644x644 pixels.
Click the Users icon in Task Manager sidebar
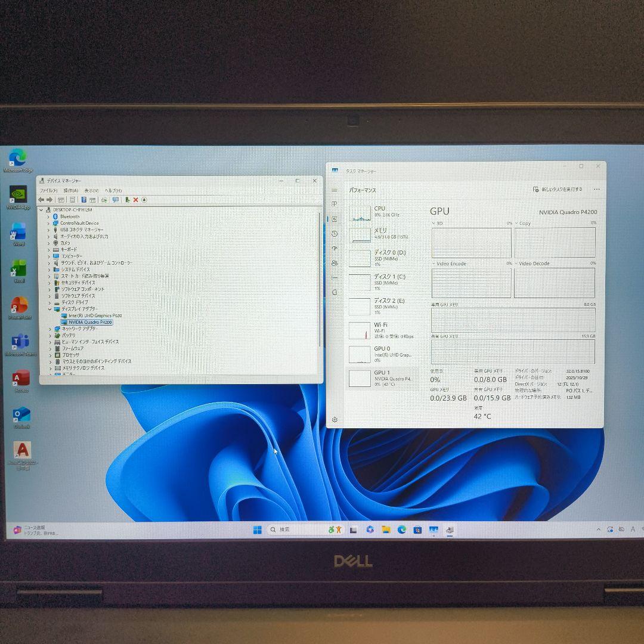tap(335, 262)
